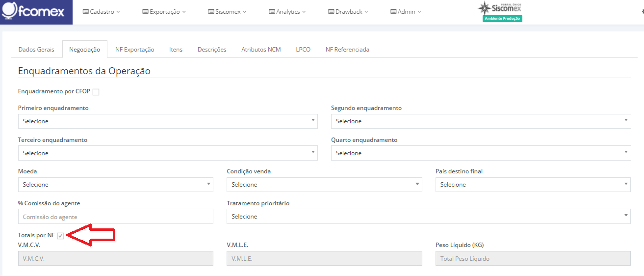Switch to the Dados Gerais tab
Screen dimensions: 644x276
point(36,50)
